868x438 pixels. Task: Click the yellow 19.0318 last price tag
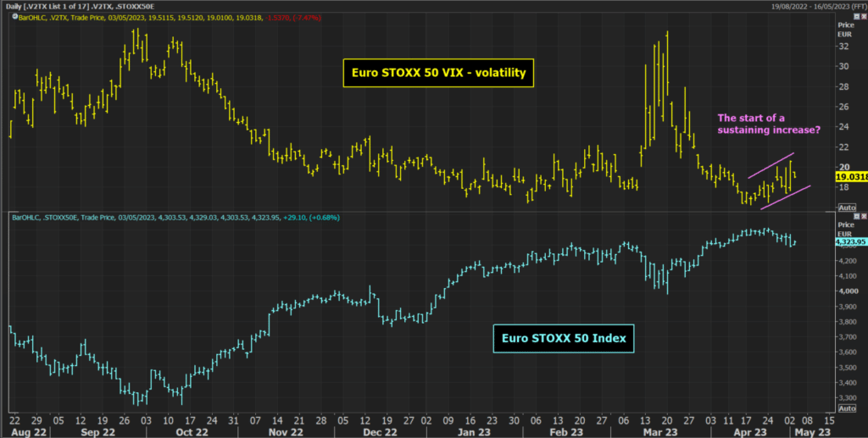click(x=851, y=177)
